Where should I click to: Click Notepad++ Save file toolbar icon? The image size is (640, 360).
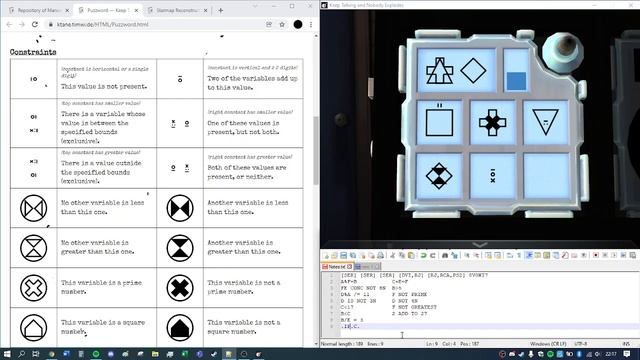tap(344, 256)
